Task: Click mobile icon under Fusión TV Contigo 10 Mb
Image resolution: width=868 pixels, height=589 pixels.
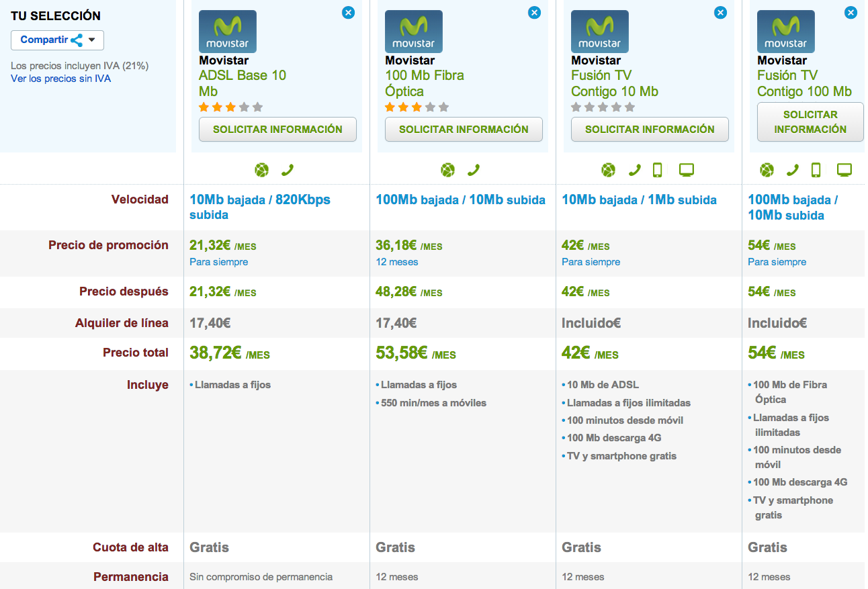Action: [657, 171]
